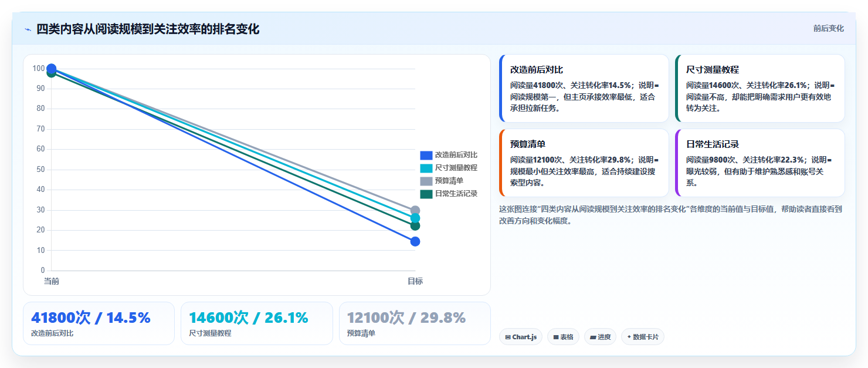Open the 日常生活记录 card title

point(713,144)
